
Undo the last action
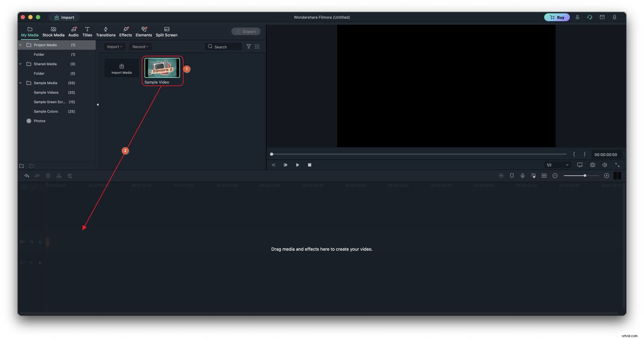(27, 176)
